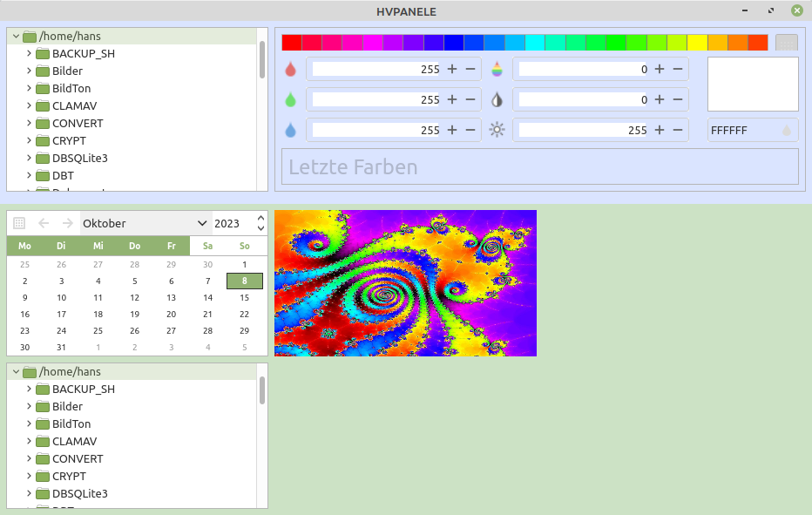Screen dimensions: 812x515
Task: Click the calendar grid icon beside the arrows
Action: point(20,224)
